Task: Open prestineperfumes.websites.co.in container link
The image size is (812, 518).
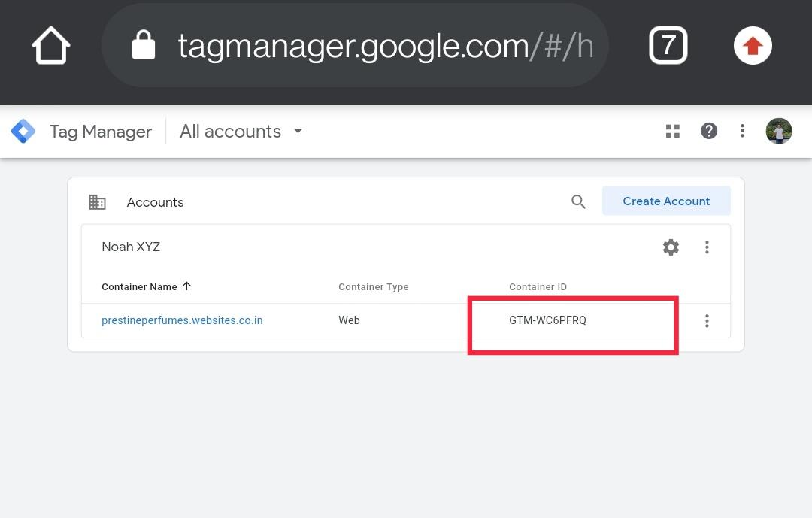Action: pyautogui.click(x=182, y=320)
